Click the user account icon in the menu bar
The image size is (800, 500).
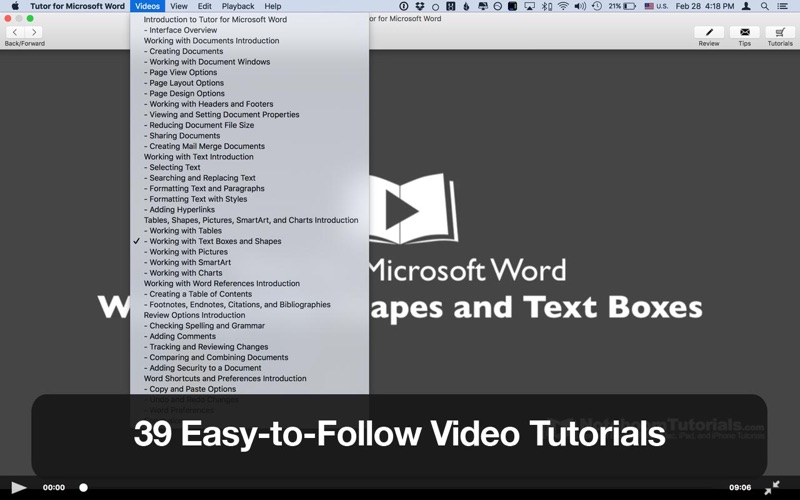pos(746,6)
